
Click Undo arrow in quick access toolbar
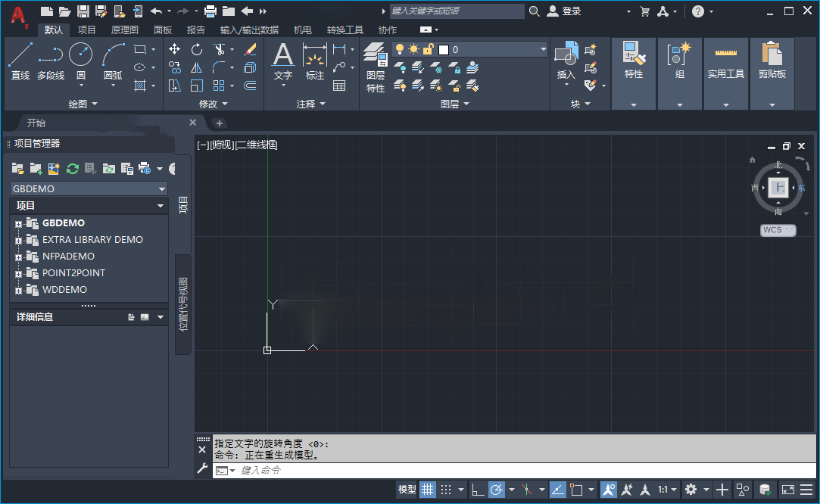156,11
